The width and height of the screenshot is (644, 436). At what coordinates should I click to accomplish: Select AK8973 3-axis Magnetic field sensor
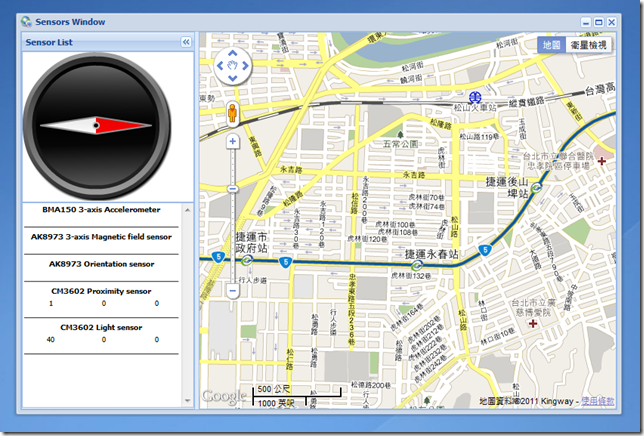pos(101,237)
